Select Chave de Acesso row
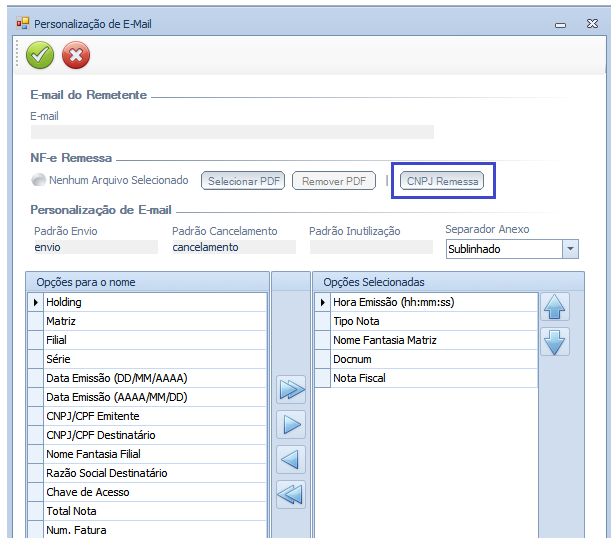615x538 pixels. [x=155, y=492]
